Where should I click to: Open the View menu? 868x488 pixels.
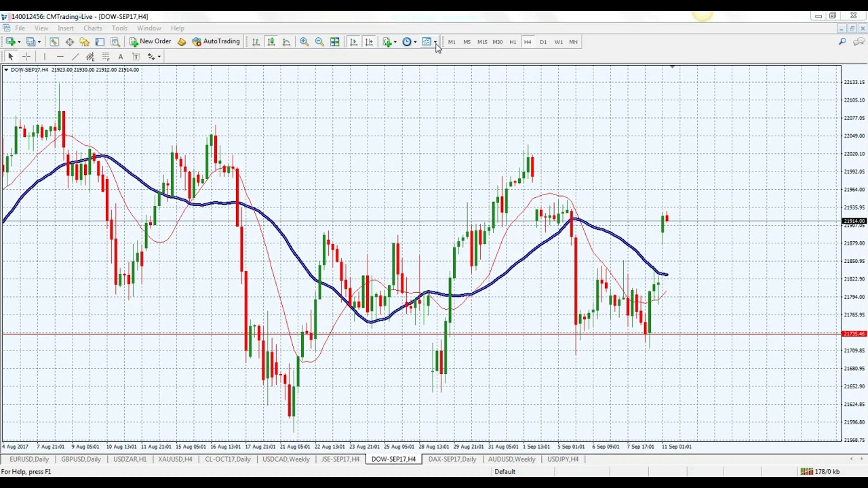[41, 28]
